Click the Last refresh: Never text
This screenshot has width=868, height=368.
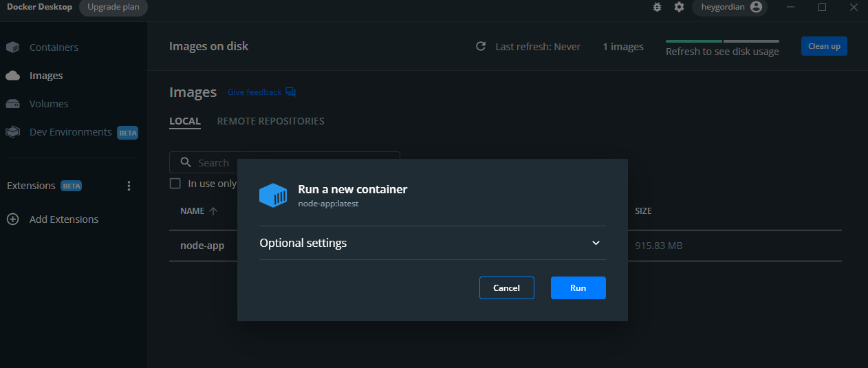point(538,47)
